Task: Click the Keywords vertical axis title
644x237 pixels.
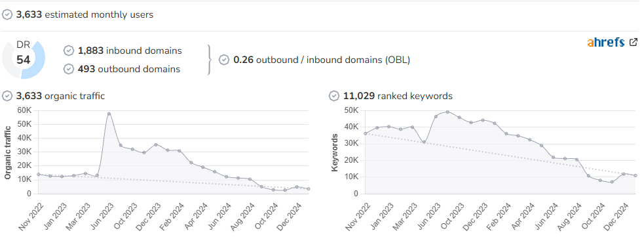Action: pos(335,152)
